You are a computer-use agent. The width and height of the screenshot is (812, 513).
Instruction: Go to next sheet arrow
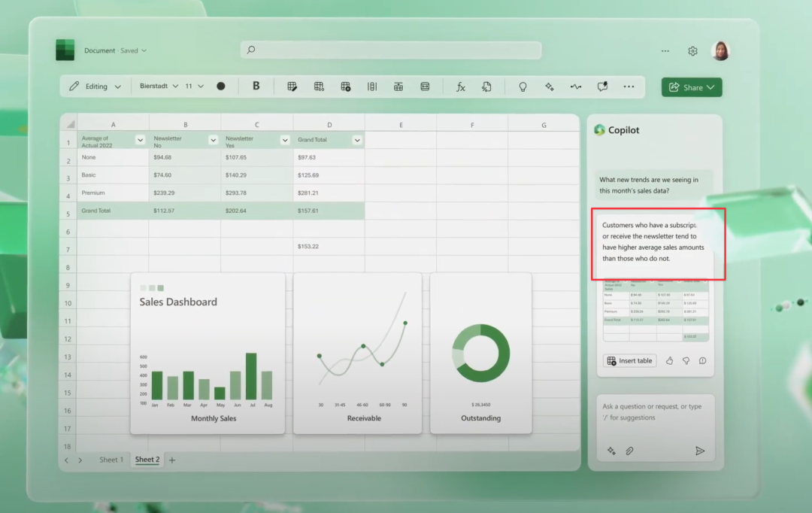80,460
